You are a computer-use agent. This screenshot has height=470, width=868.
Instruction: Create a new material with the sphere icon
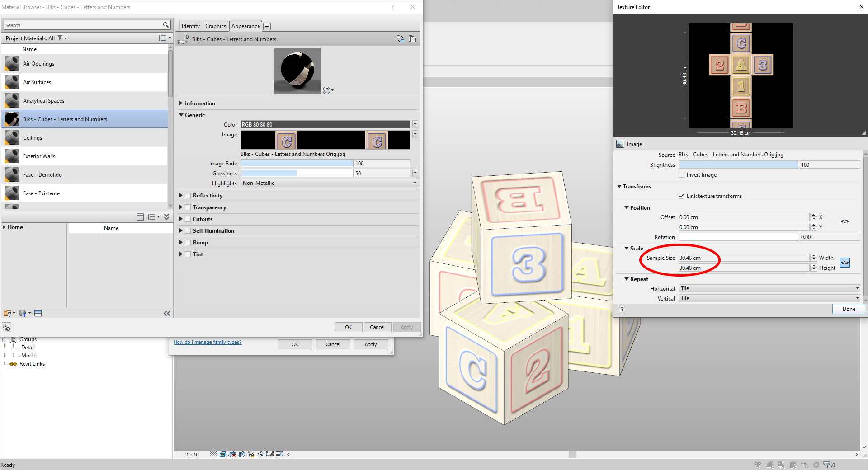22,313
